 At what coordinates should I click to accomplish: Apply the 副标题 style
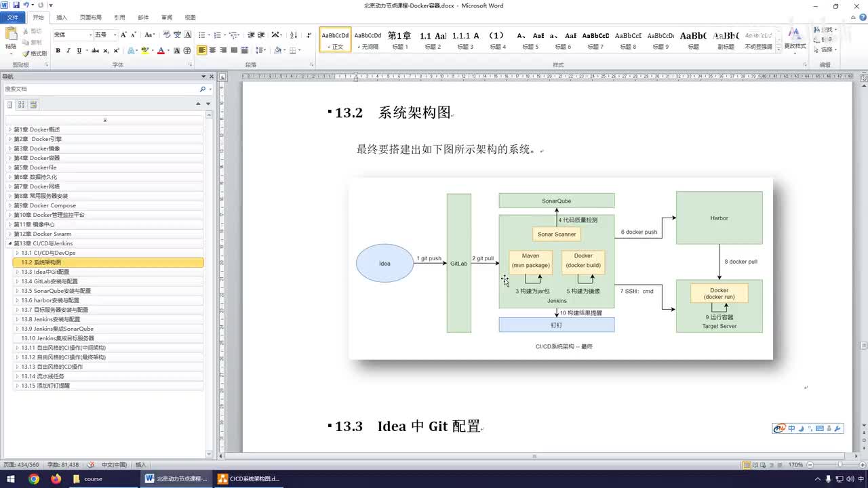tap(726, 40)
